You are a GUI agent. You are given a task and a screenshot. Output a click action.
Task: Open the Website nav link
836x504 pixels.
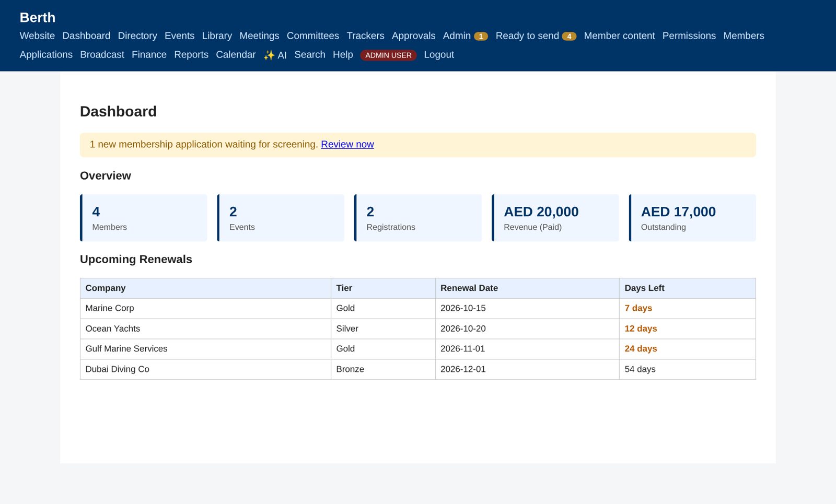[37, 36]
